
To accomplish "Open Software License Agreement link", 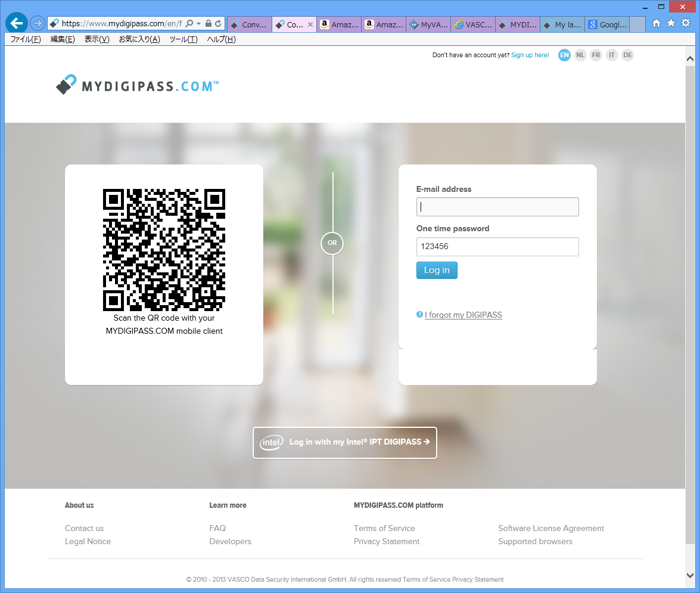I will [551, 528].
